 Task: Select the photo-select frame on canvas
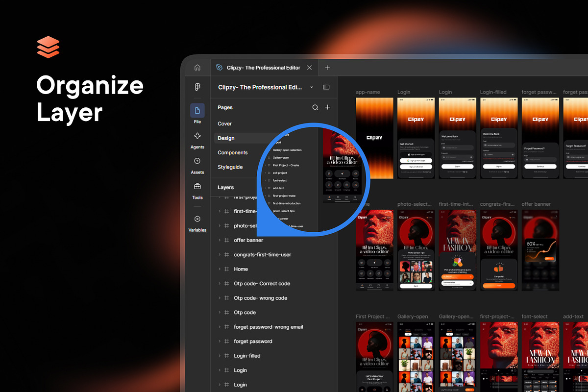[x=416, y=250]
